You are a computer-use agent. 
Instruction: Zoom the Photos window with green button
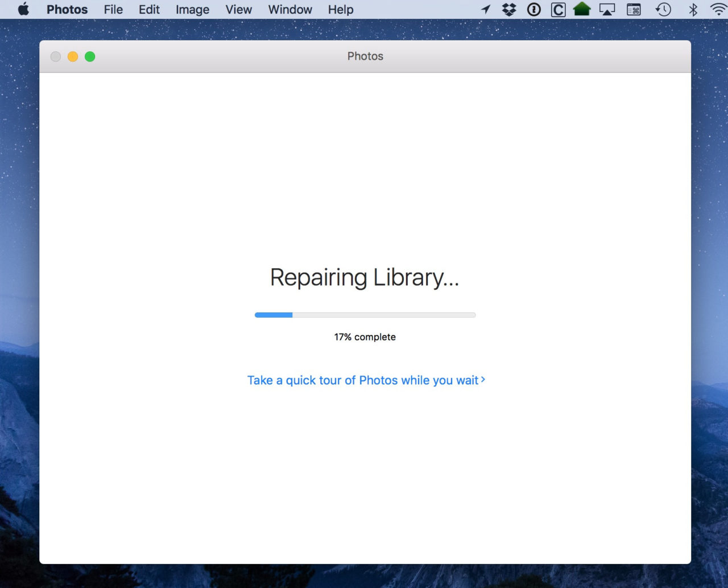pyautogui.click(x=90, y=56)
